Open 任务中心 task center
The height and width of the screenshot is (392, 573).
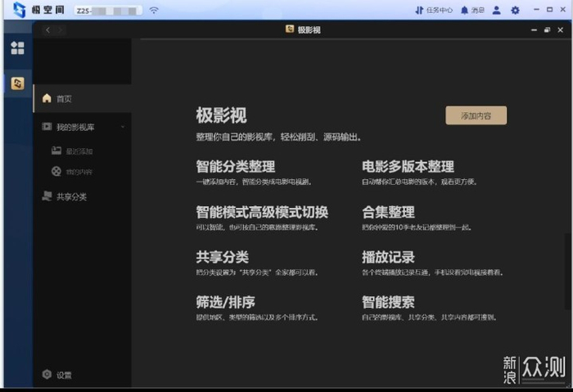point(433,11)
